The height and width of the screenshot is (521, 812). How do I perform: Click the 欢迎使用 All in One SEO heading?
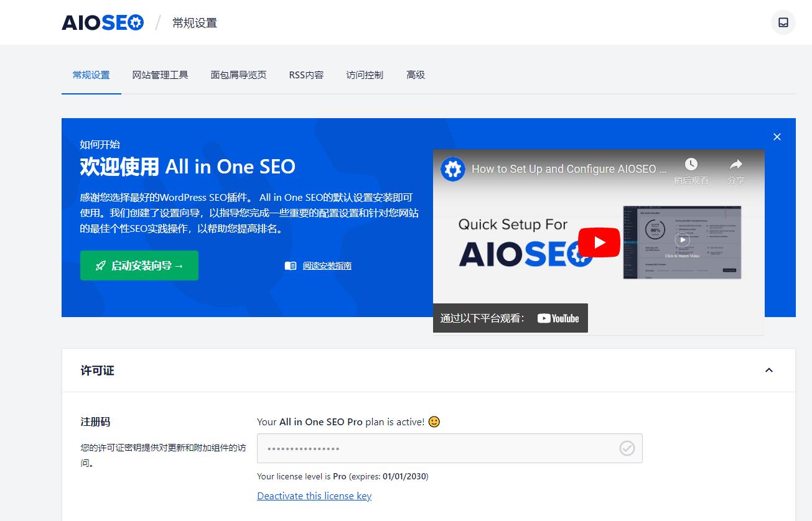pos(188,167)
